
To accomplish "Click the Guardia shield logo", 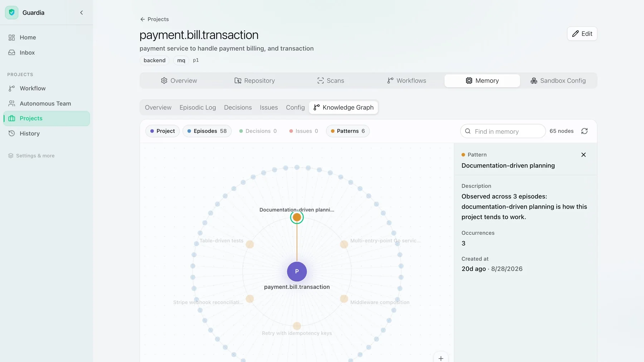I will point(11,13).
